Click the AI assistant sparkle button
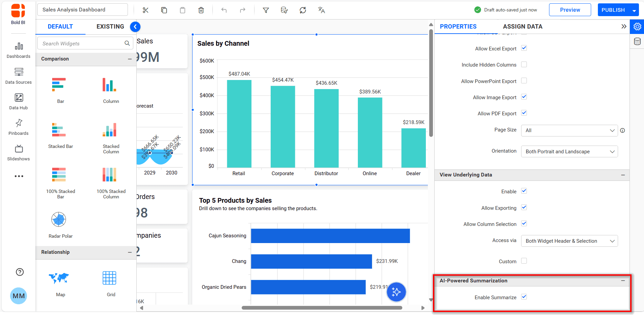 click(396, 292)
